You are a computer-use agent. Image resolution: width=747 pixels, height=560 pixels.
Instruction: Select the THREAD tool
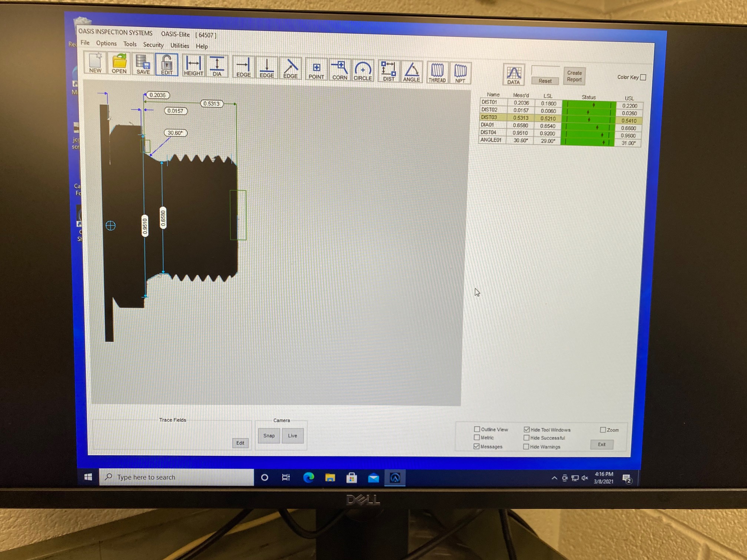pyautogui.click(x=437, y=73)
